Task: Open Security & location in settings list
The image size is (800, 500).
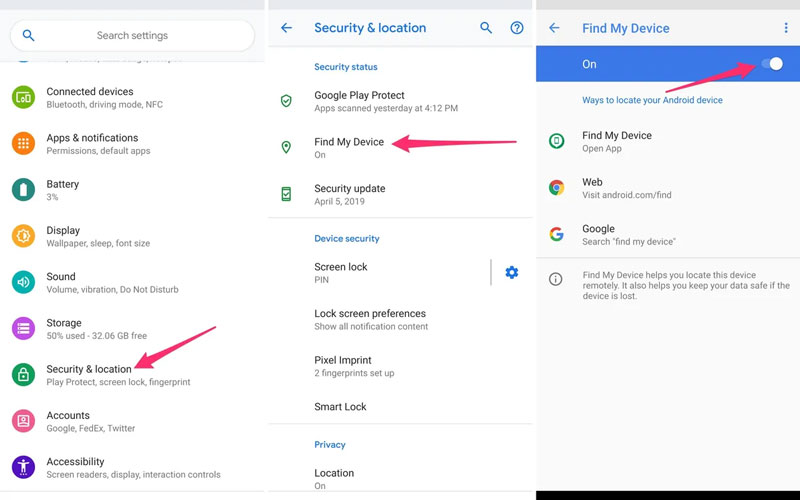Action: click(x=89, y=375)
